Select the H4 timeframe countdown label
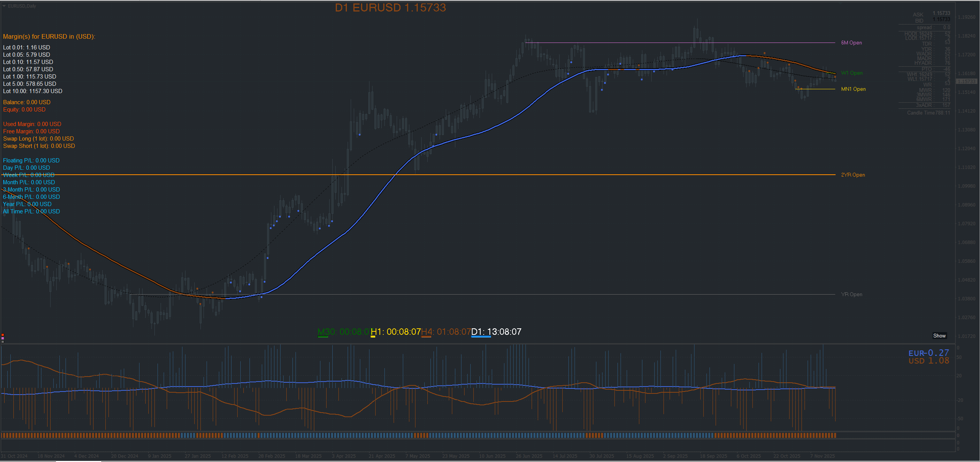Screen dimensions: 980x462 click(x=446, y=332)
